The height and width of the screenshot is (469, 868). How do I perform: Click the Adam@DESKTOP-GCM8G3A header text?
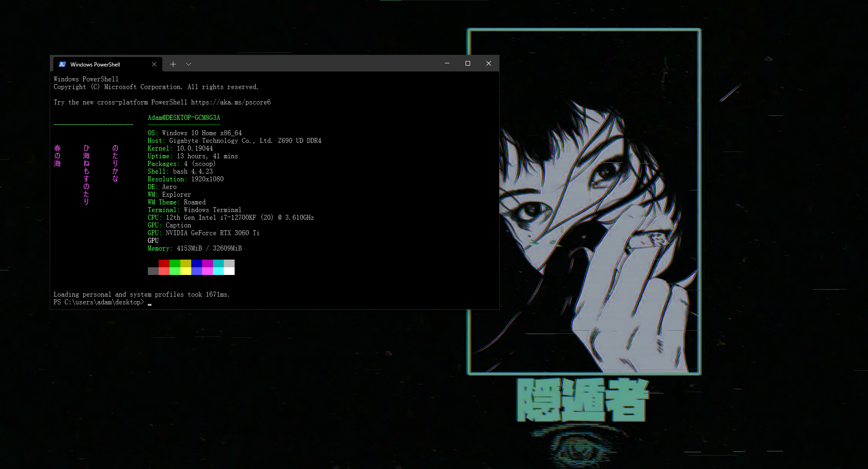tap(184, 118)
